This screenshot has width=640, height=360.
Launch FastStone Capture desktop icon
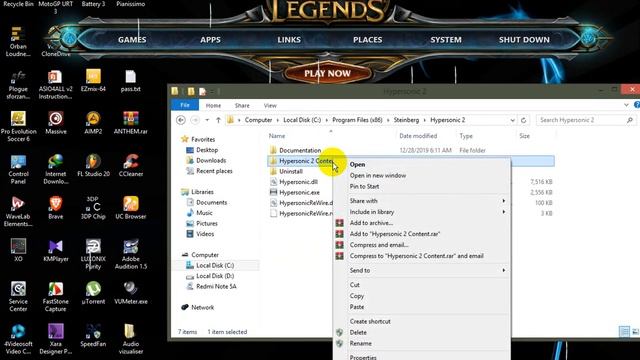(x=56, y=297)
